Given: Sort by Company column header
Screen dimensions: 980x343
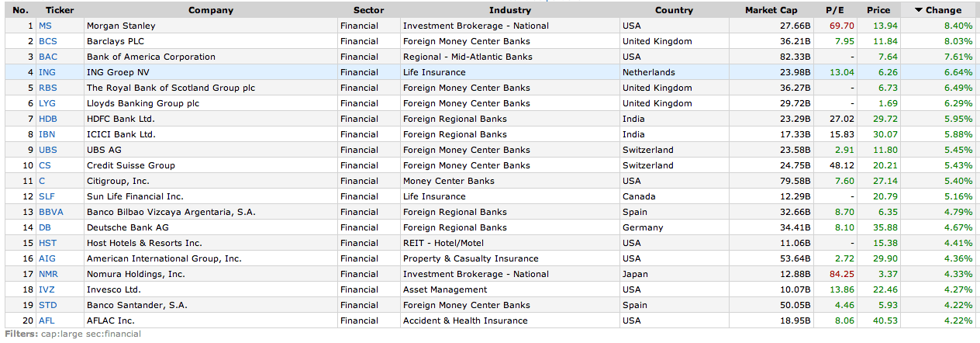Looking at the screenshot, I should (x=211, y=10).
